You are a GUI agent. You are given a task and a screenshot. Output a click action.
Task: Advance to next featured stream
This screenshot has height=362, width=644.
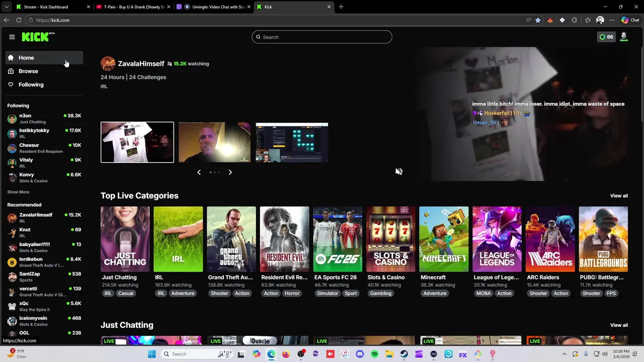(x=230, y=172)
